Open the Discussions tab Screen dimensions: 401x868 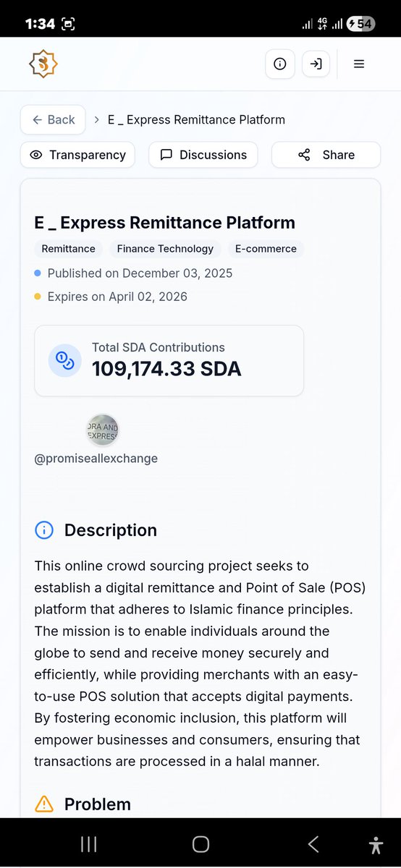tap(203, 155)
